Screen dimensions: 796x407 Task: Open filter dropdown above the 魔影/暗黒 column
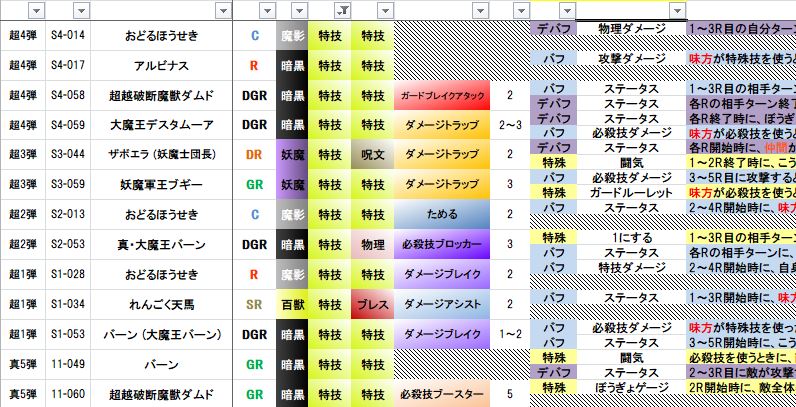tap(297, 11)
